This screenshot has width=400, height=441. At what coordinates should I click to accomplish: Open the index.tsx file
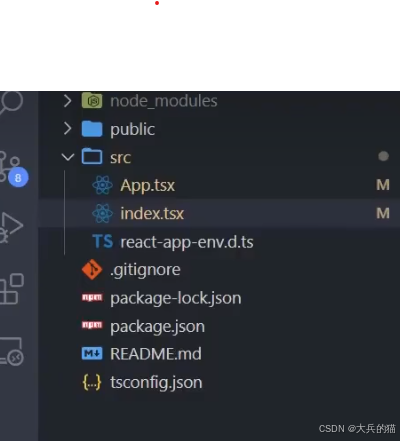152,213
